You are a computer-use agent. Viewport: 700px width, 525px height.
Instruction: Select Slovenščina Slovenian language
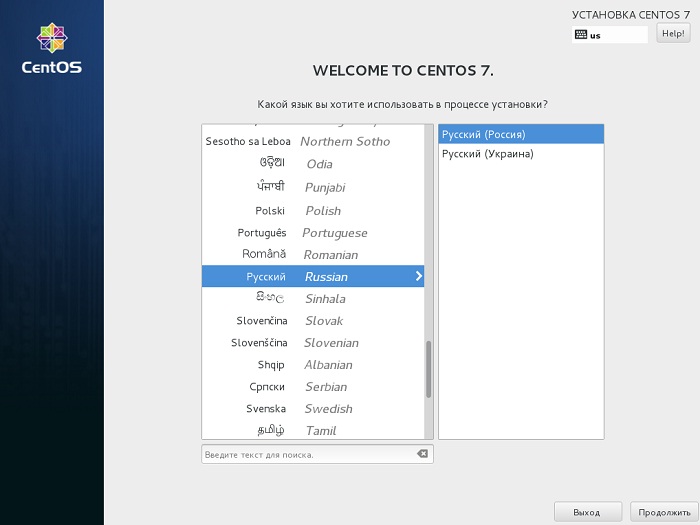[312, 342]
